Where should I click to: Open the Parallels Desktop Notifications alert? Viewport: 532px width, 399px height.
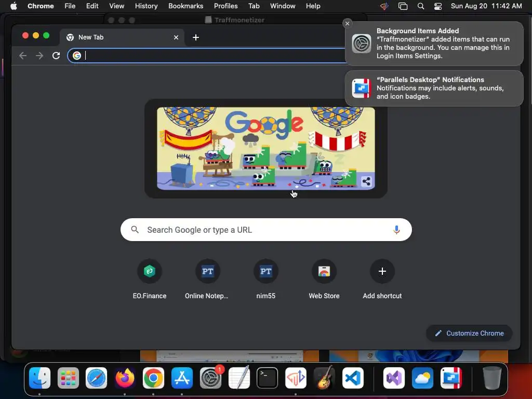pos(434,88)
